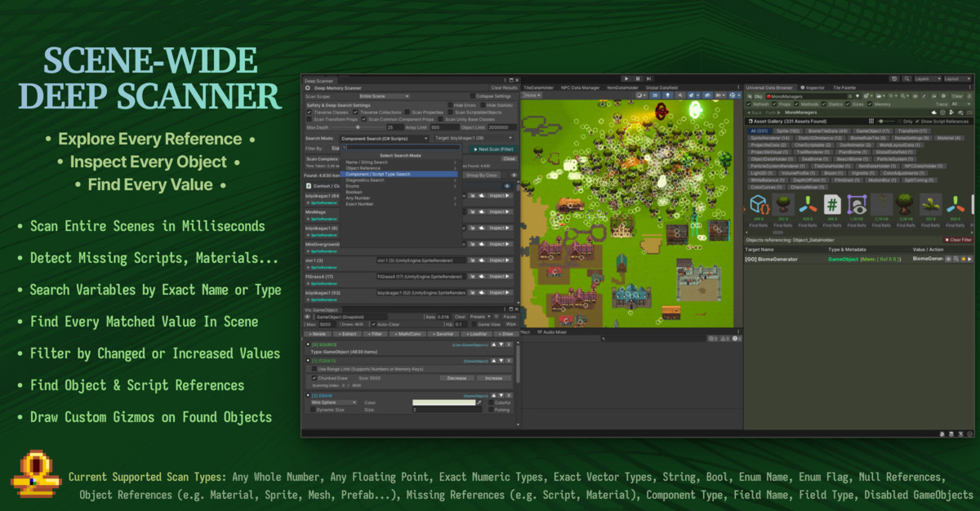
Task: Open the Layers dropdown
Action: [926, 79]
